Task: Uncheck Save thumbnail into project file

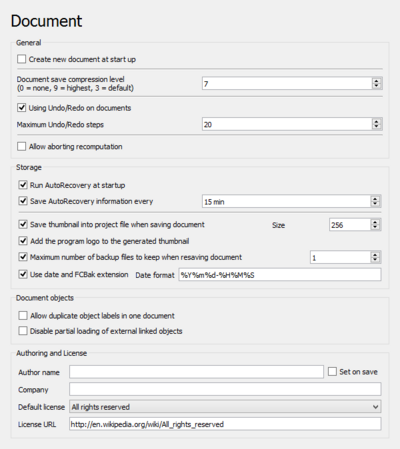Action: coord(23,224)
